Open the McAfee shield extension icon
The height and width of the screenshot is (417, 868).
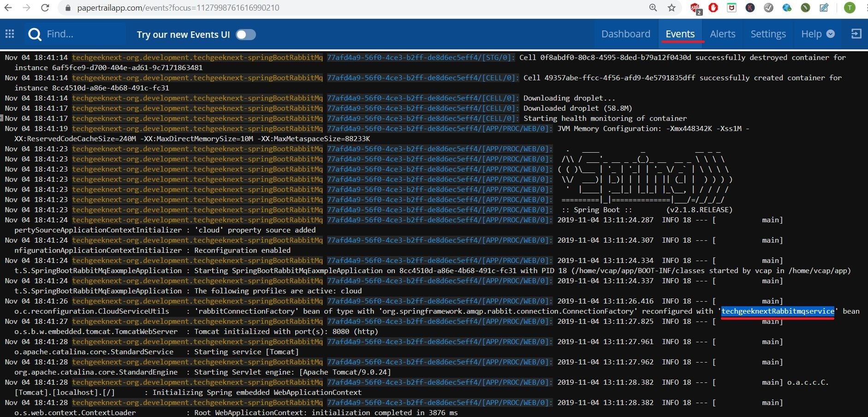(x=731, y=8)
